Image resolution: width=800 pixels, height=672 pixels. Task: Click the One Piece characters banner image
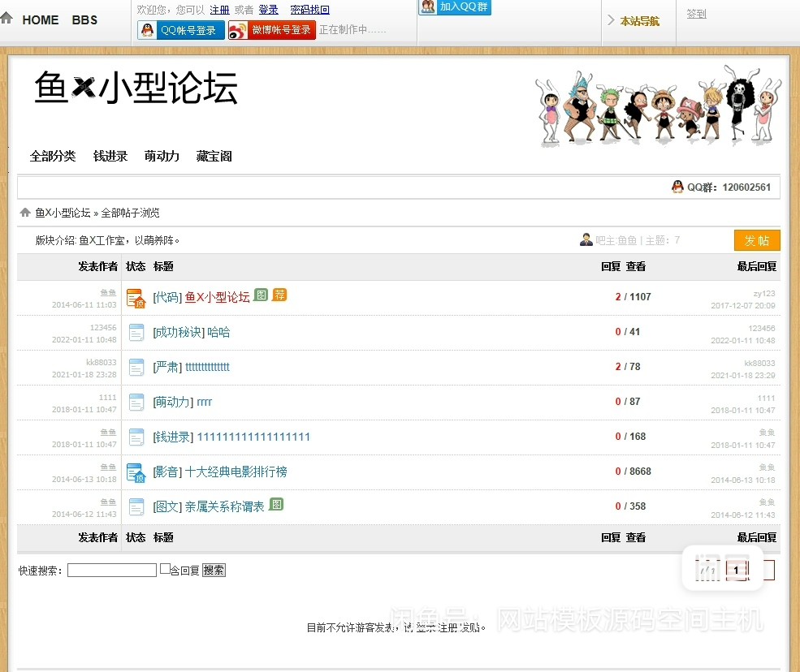coord(658,106)
